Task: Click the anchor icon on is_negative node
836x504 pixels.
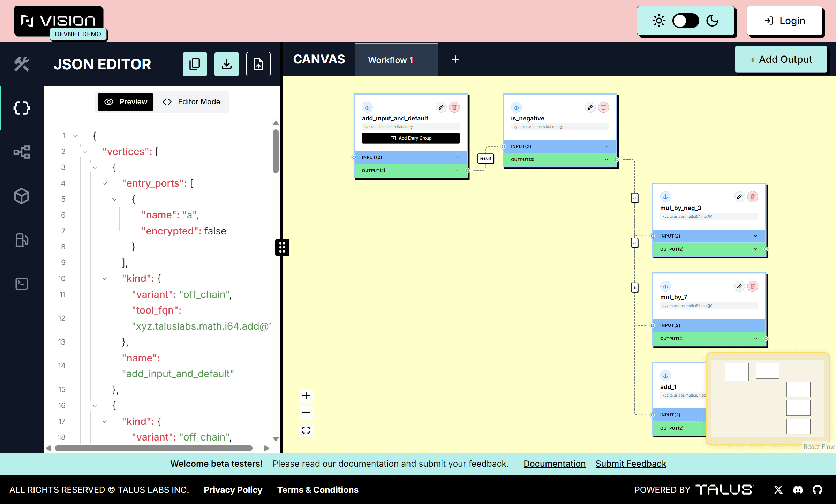Action: point(517,107)
